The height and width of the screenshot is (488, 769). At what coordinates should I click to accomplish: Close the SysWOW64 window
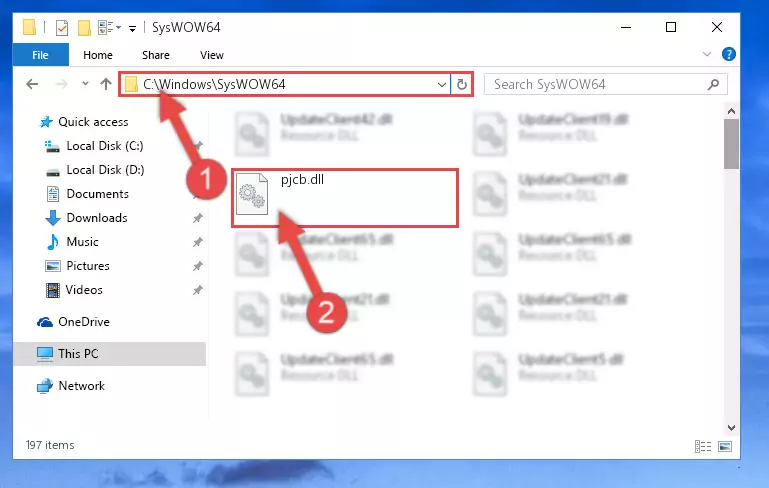click(x=717, y=27)
